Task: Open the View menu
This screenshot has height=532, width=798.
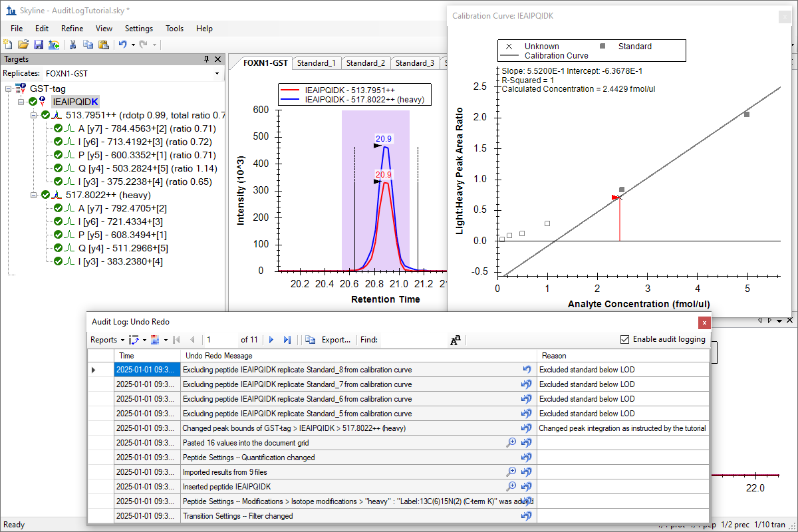Action: (x=104, y=29)
